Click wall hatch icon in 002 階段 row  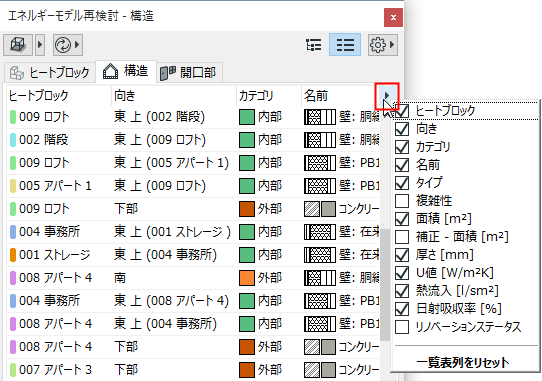[x=320, y=140]
